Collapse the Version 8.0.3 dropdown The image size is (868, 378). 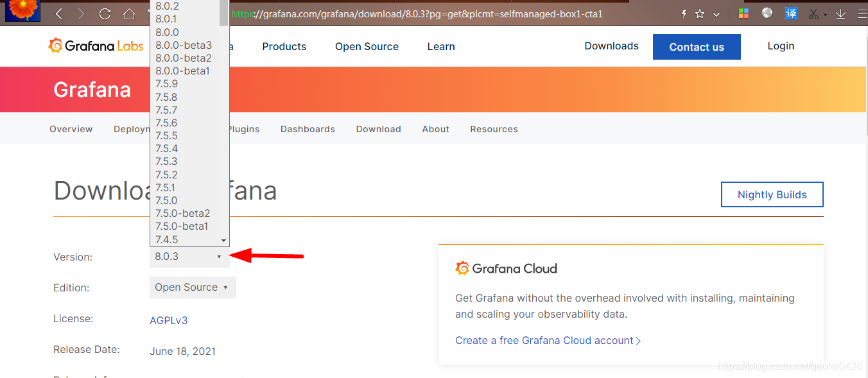pos(189,257)
